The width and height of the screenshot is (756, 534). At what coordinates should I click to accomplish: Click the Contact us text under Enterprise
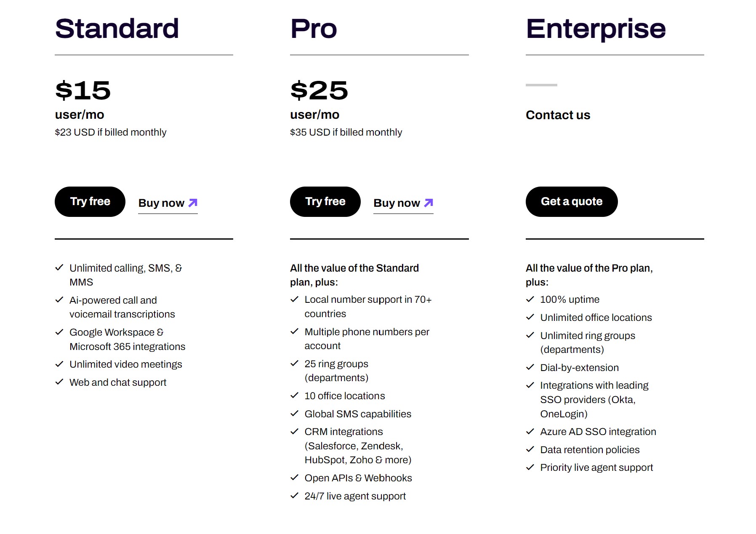click(558, 115)
